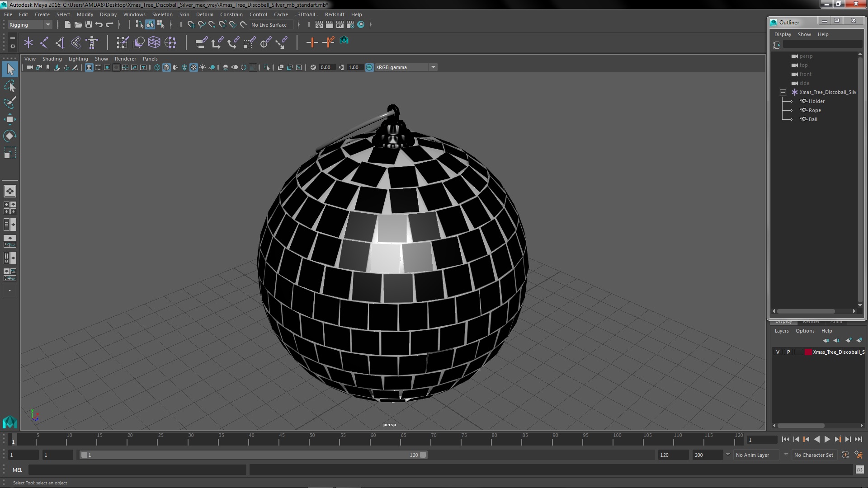Click the Create Lattice deformer icon
Viewport: 868px width, 488px height.
(x=154, y=42)
